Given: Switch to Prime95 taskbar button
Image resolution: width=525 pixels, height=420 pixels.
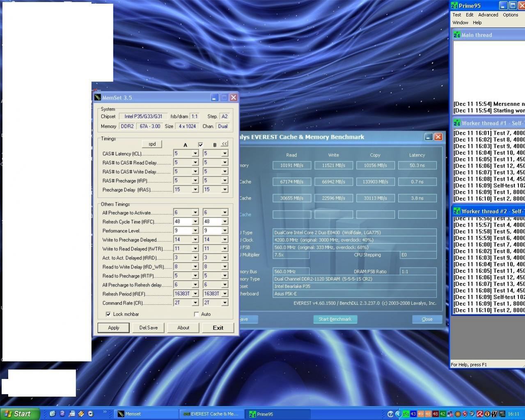Looking at the screenshot, I should pyautogui.click(x=277, y=414).
